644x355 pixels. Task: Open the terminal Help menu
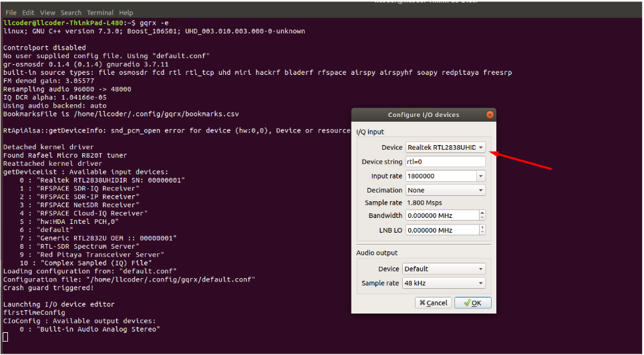coord(126,13)
